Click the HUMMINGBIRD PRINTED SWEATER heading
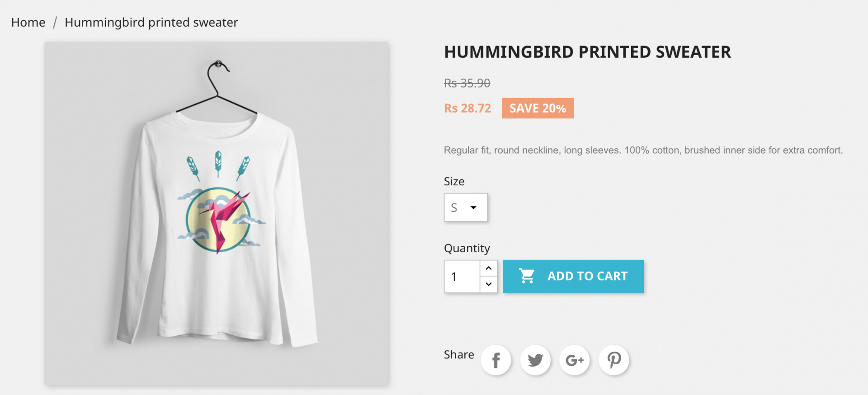The height and width of the screenshot is (395, 868). [x=588, y=52]
